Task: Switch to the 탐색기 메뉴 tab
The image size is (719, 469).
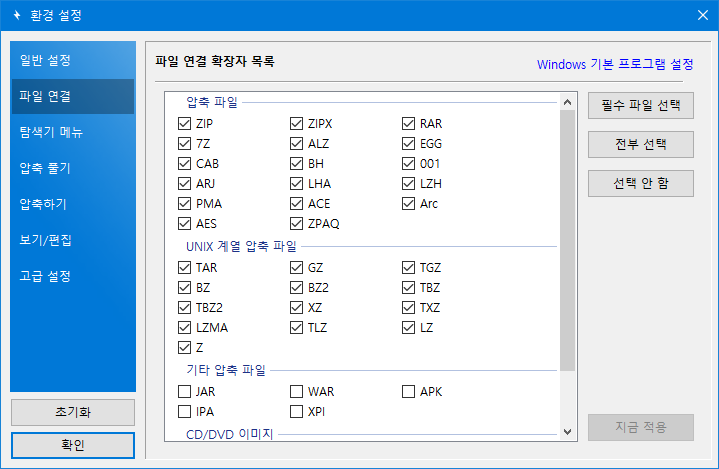Action: coord(73,132)
